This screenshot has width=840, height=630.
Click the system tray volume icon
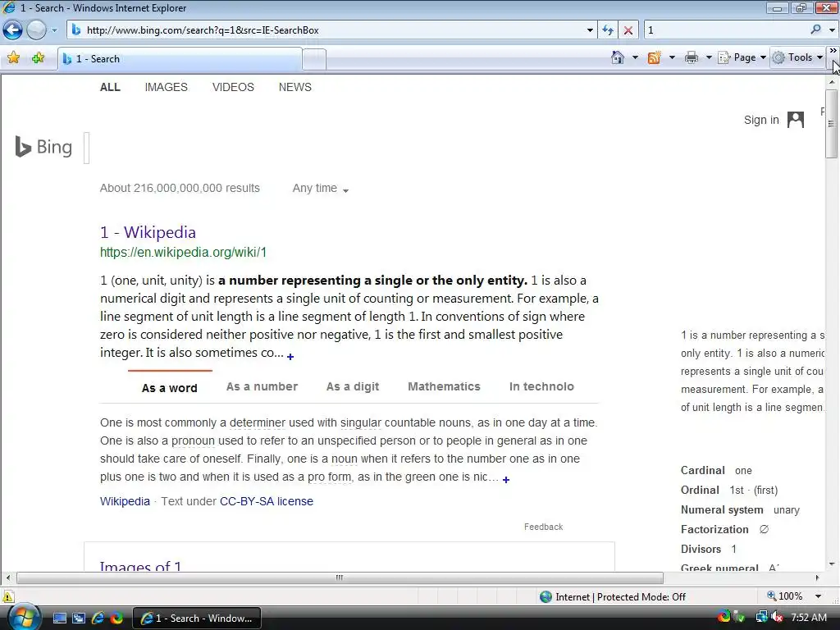click(776, 617)
